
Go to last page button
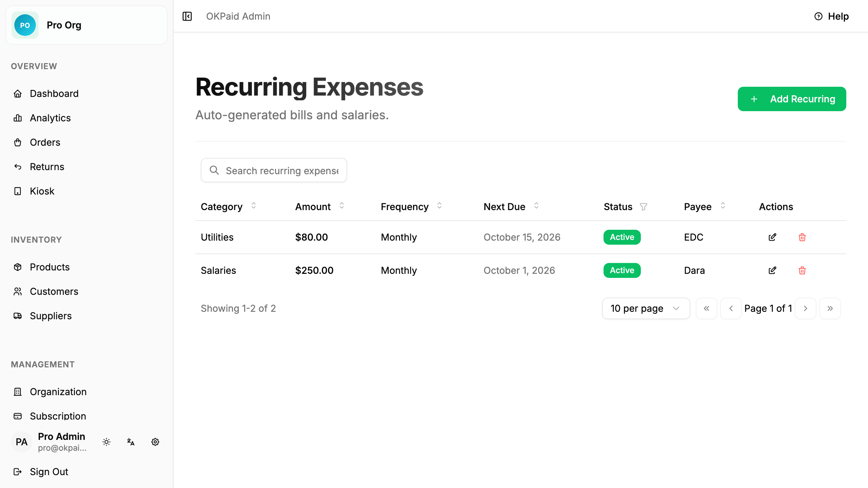pyautogui.click(x=830, y=308)
